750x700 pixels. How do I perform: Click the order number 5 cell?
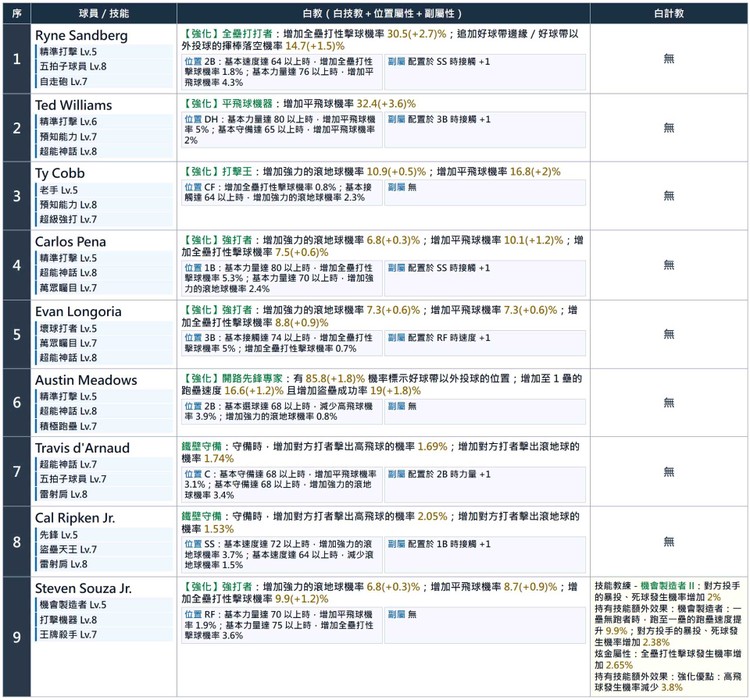[x=17, y=334]
